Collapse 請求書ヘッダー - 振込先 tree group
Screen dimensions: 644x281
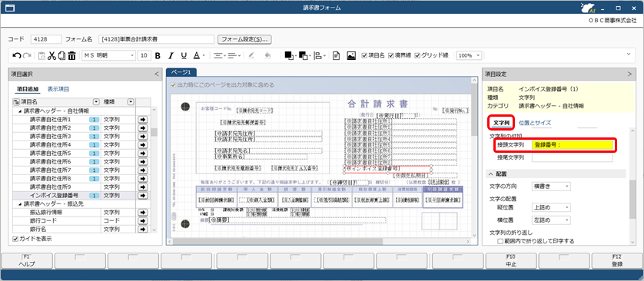(x=20, y=204)
